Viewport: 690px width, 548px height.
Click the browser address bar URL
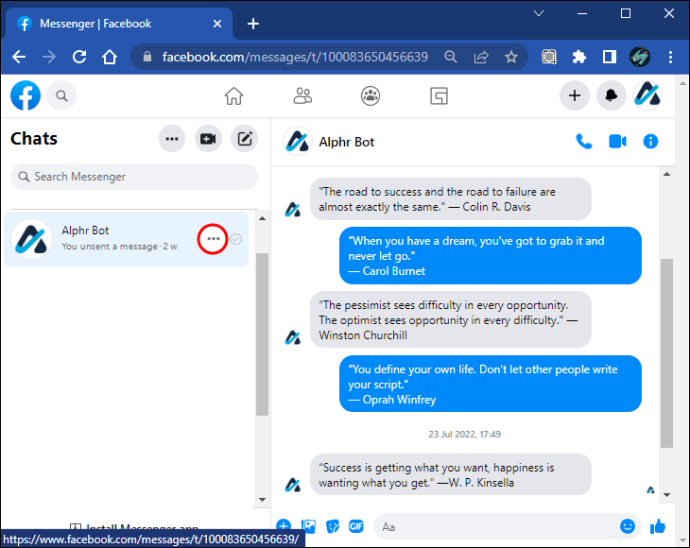point(295,57)
